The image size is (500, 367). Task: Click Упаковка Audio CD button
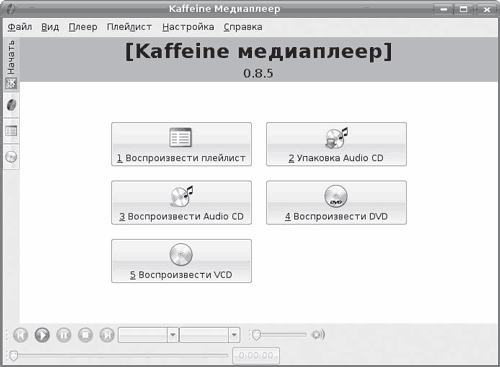(x=336, y=144)
